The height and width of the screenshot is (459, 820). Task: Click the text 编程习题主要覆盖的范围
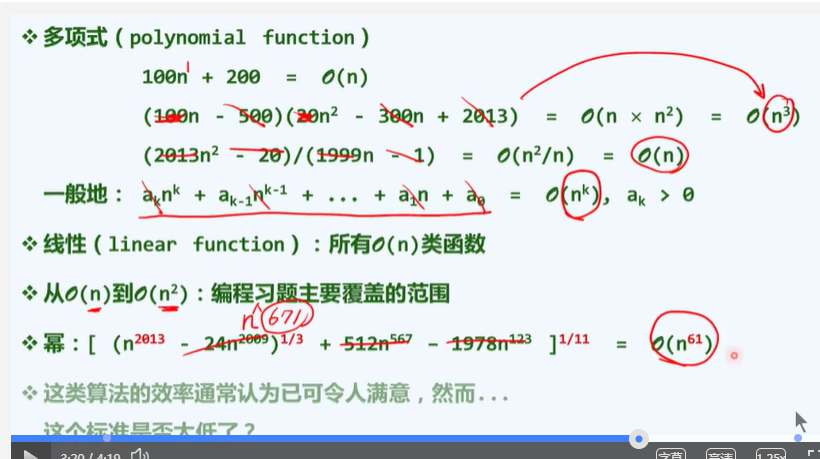(x=331, y=293)
